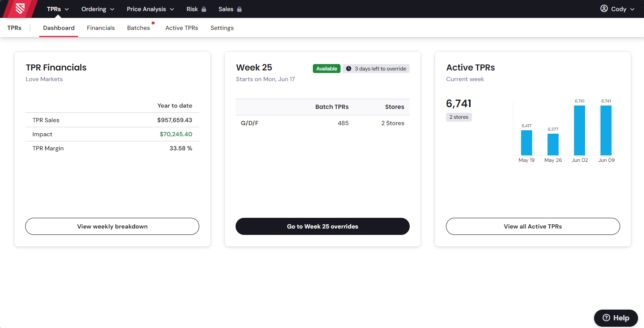Click the Risk lock icon
The image size is (644, 328).
[204, 9]
